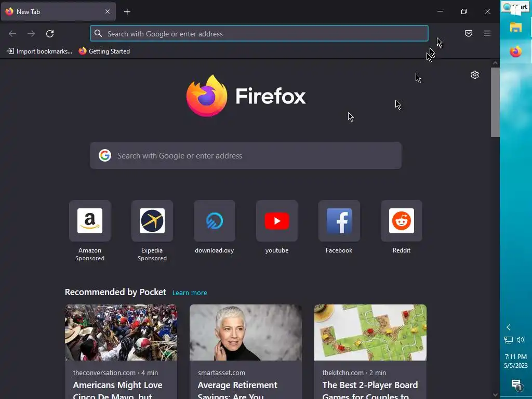Image resolution: width=532 pixels, height=399 pixels.
Task: Open File Explorer from the taskbar
Action: point(516,28)
